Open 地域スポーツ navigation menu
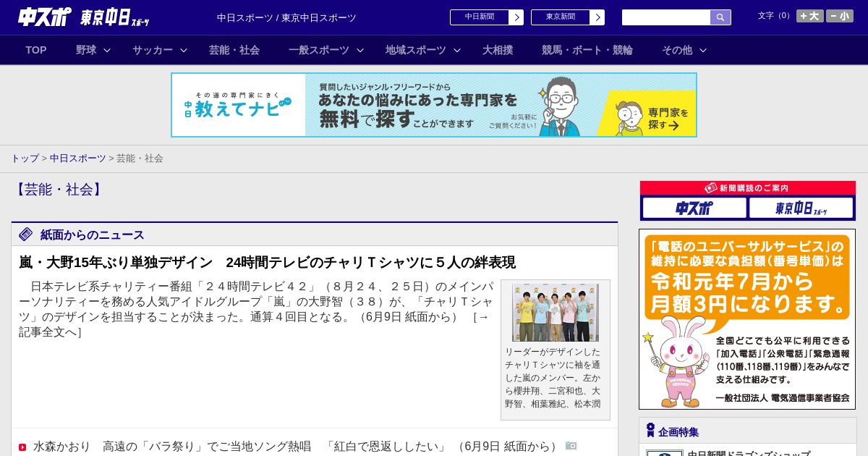This screenshot has width=868, height=456. (x=416, y=50)
